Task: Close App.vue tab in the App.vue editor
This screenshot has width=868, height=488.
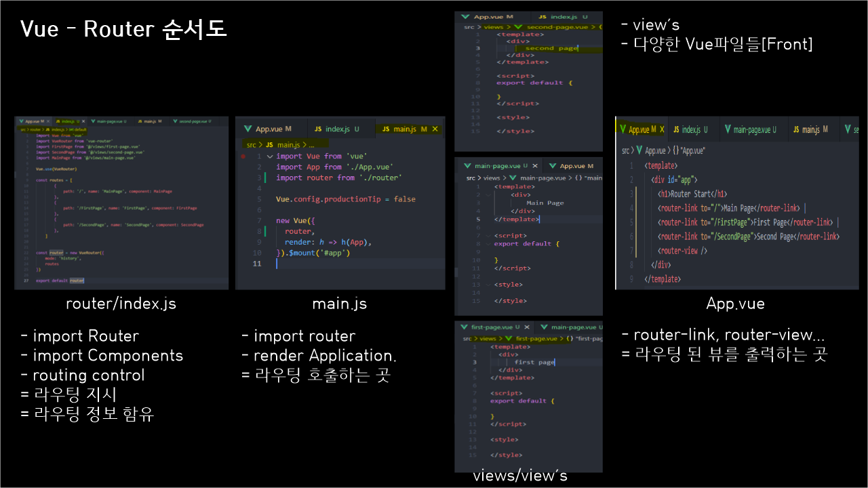Action: pos(662,129)
